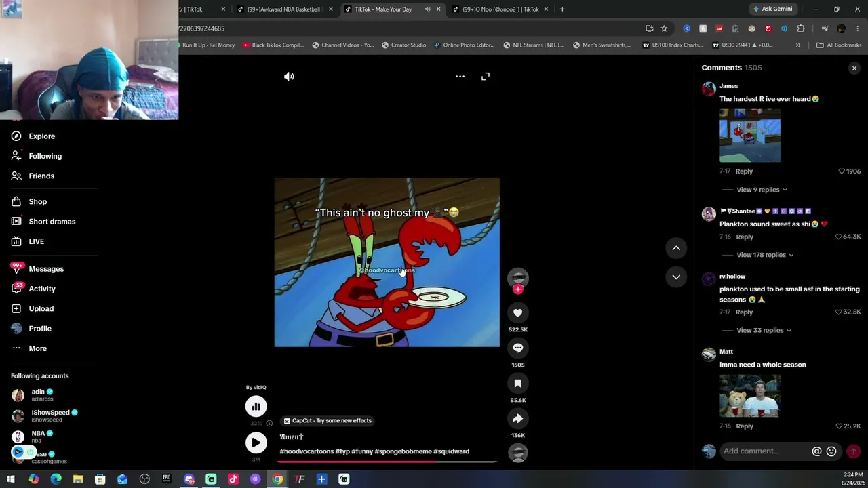Mute the TikTok video sound
868x488 pixels.
click(289, 77)
